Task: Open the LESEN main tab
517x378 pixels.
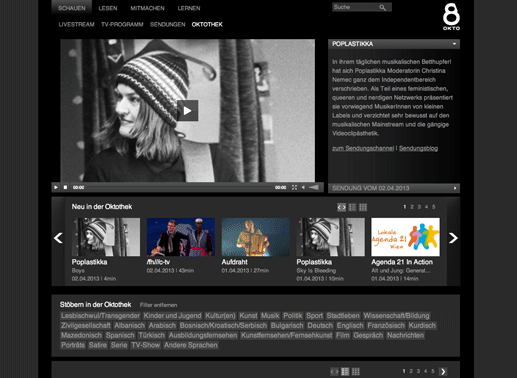Action: coord(108,8)
